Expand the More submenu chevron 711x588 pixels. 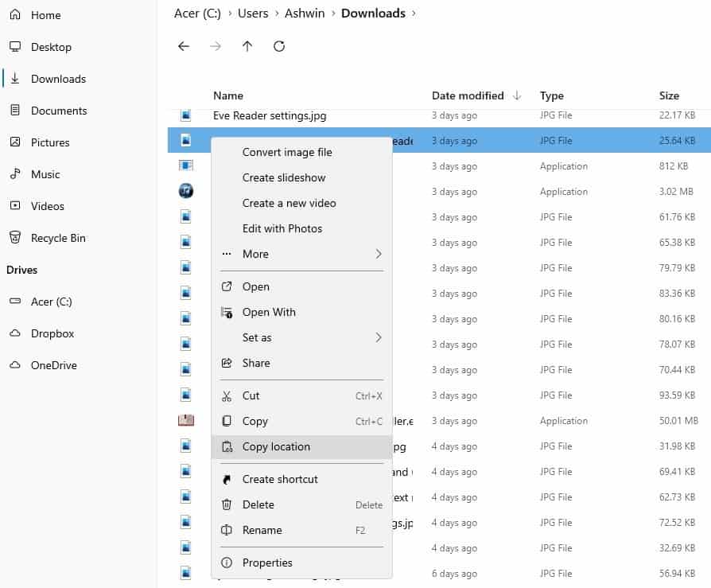point(379,254)
